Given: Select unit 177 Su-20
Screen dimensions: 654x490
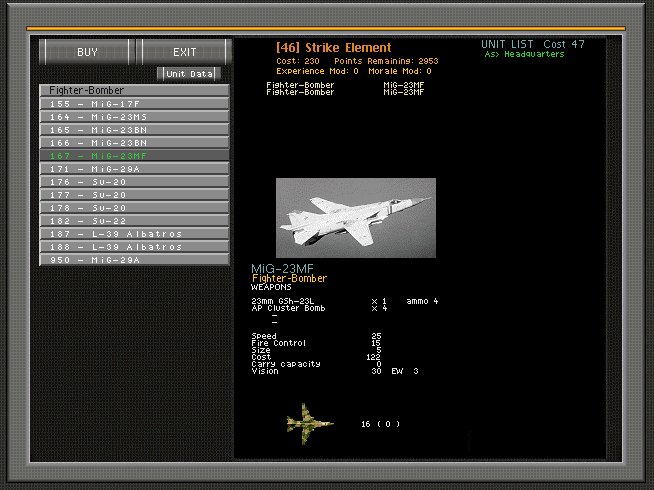Looking at the screenshot, I should click(134, 194).
